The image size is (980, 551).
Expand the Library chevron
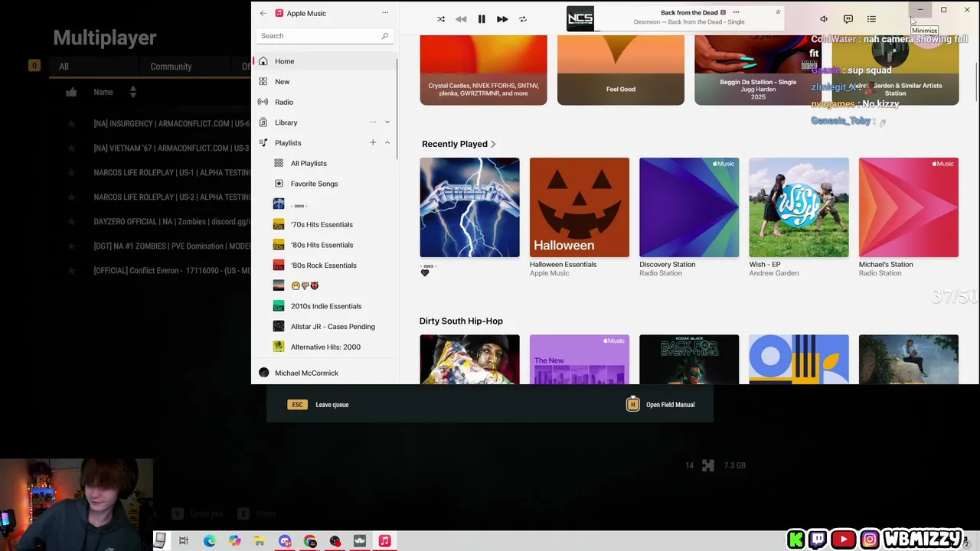[x=387, y=122]
